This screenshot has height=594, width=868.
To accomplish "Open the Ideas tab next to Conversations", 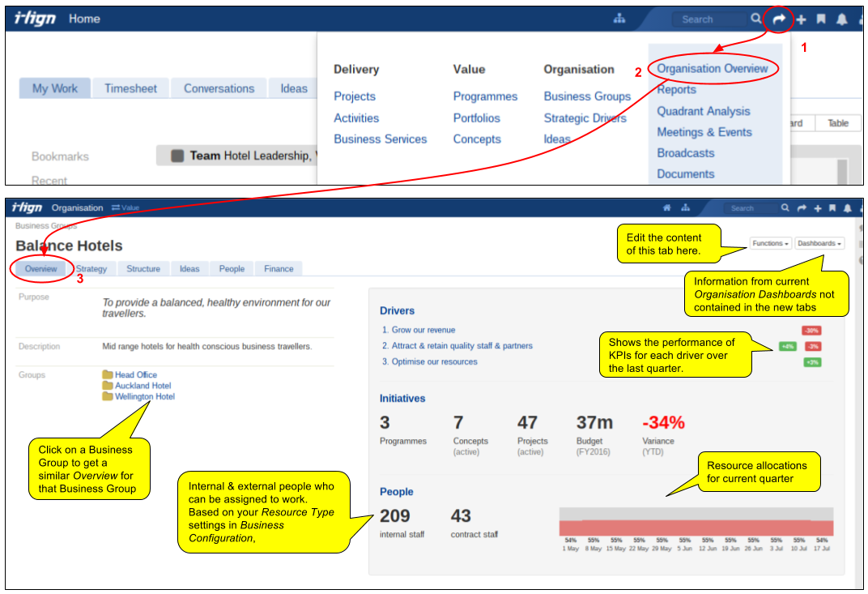I will pos(293,88).
